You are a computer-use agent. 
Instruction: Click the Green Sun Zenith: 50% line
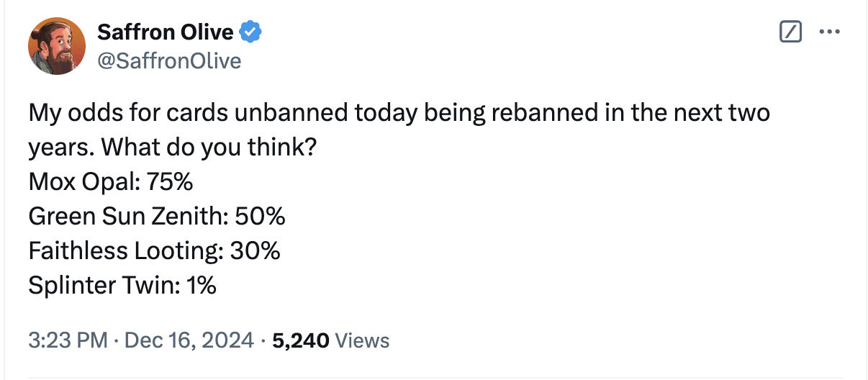coord(157,216)
